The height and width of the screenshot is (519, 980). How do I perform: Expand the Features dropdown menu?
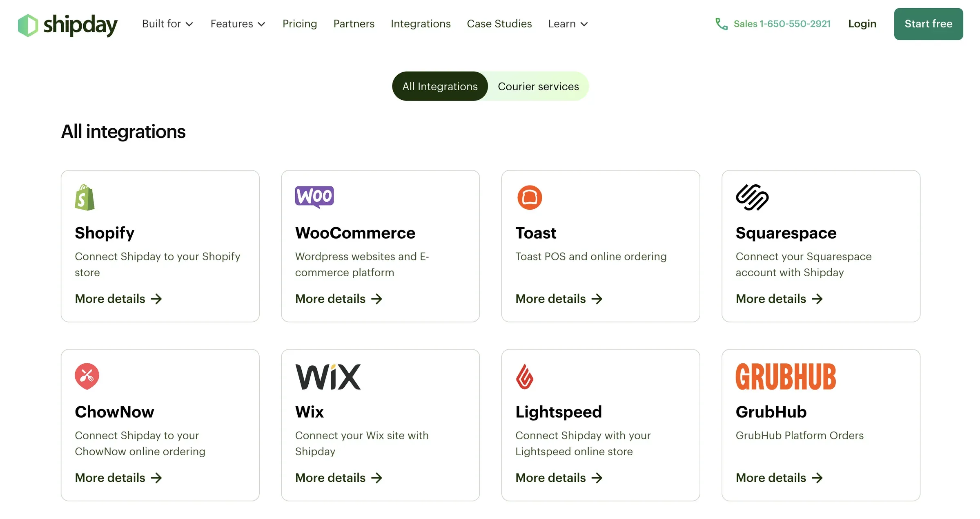(238, 24)
